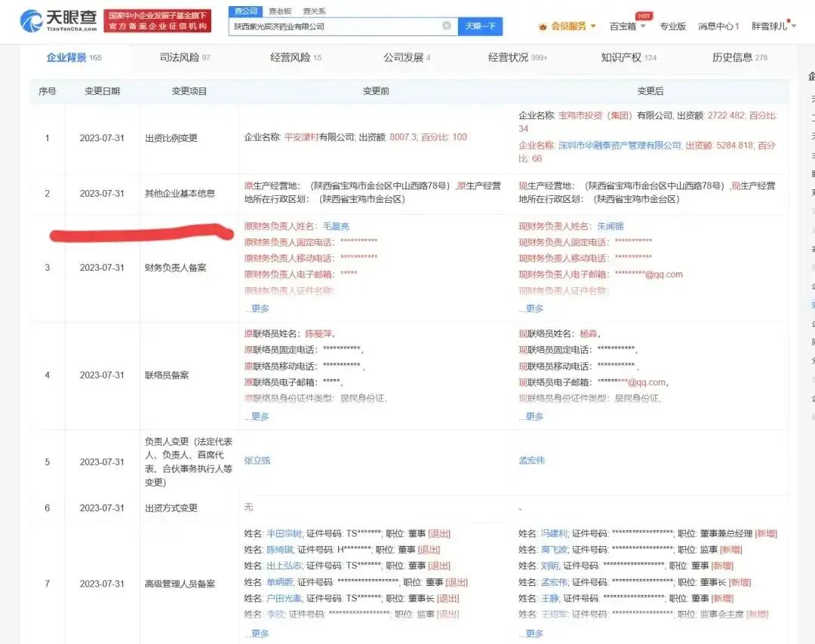815x644 pixels.
Task: Click the crown icon beside 会员服务
Action: 543,26
